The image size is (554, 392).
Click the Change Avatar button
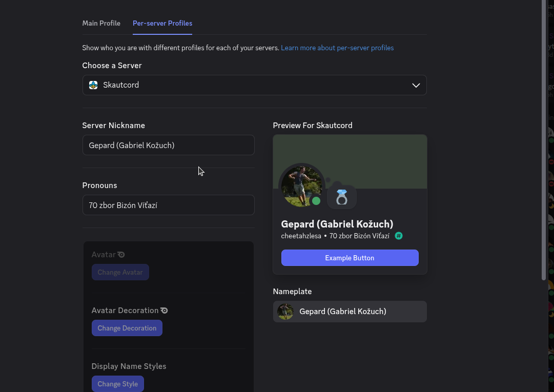point(120,272)
